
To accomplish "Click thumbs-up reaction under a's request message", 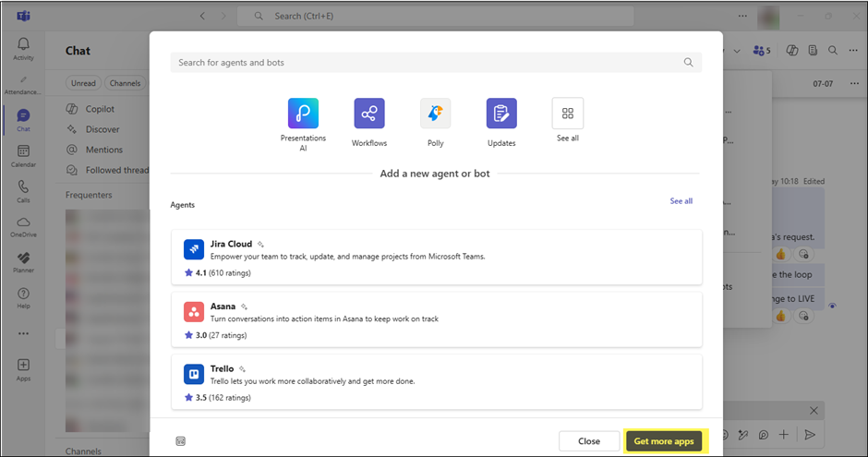I will coord(780,255).
